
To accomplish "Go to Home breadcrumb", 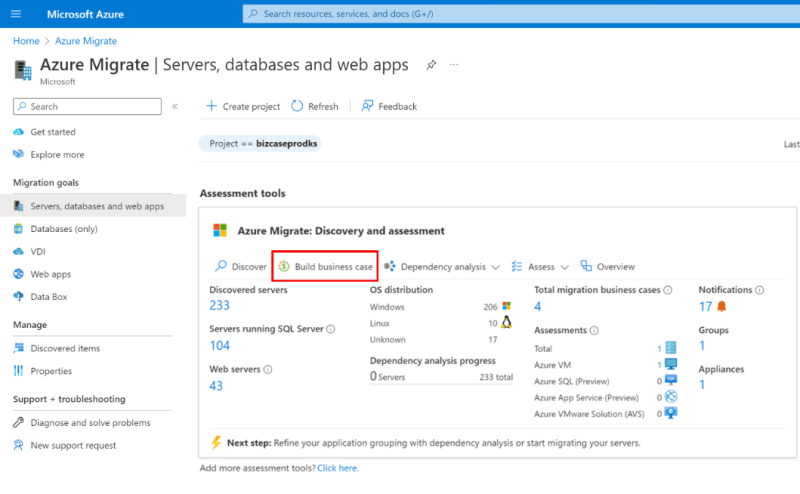I will [x=26, y=41].
